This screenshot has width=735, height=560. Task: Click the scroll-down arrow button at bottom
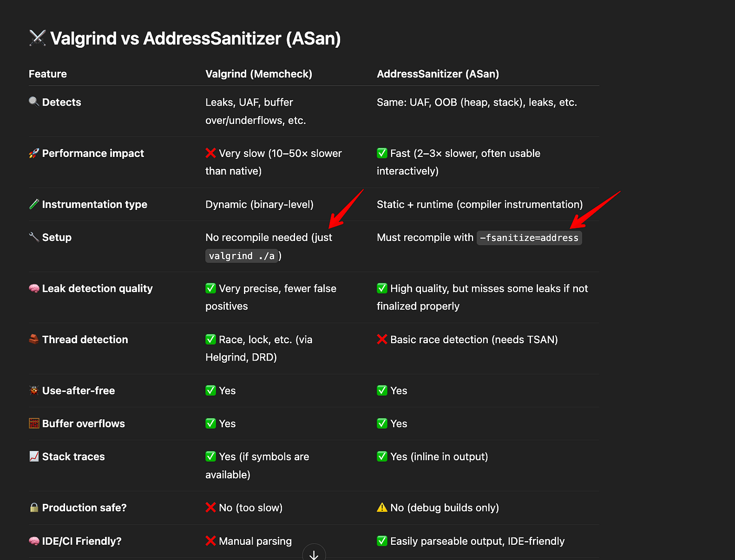pyautogui.click(x=314, y=554)
